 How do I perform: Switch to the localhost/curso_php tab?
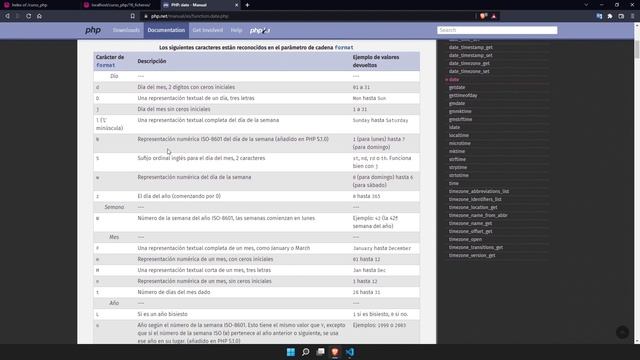119,5
